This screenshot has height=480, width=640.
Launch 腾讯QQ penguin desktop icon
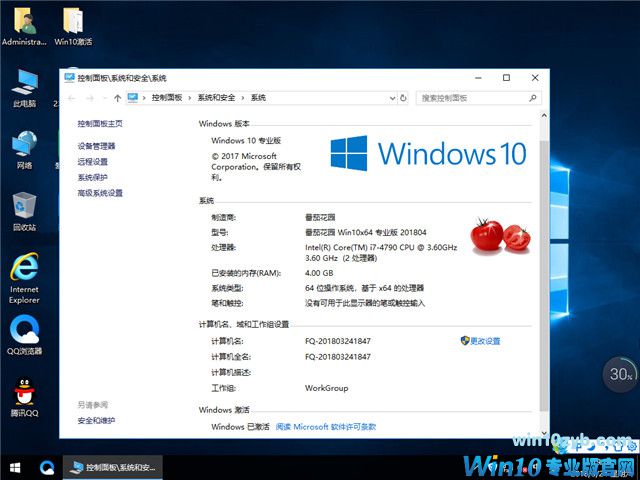[24, 397]
